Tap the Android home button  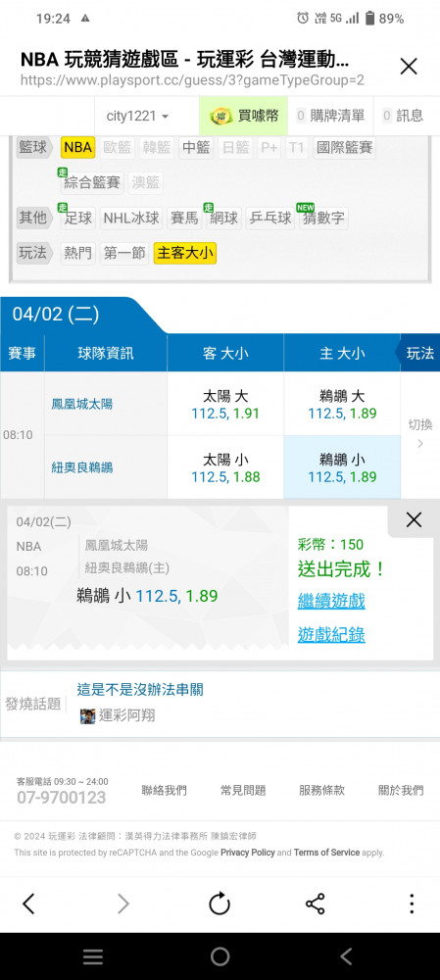pyautogui.click(x=220, y=956)
